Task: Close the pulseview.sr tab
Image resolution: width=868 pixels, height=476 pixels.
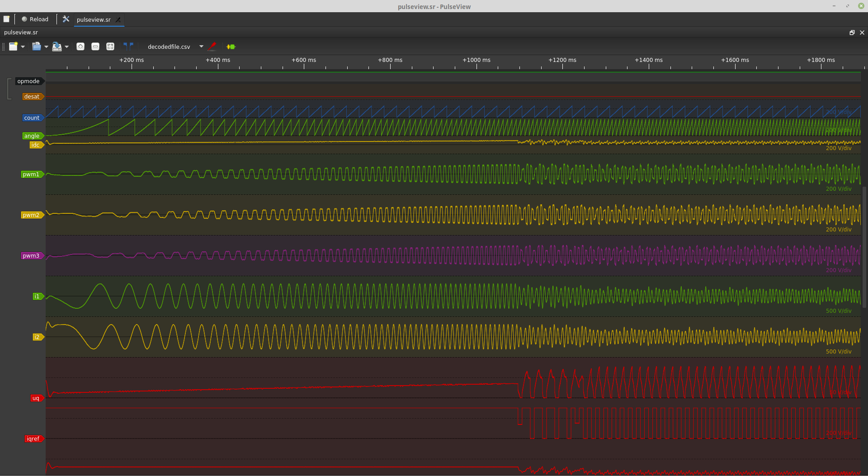Action: pos(118,19)
